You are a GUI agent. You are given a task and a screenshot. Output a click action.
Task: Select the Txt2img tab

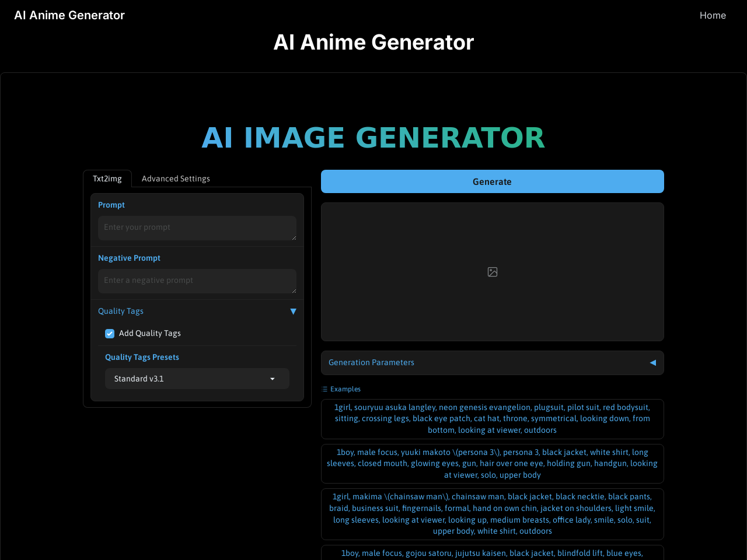(x=107, y=178)
